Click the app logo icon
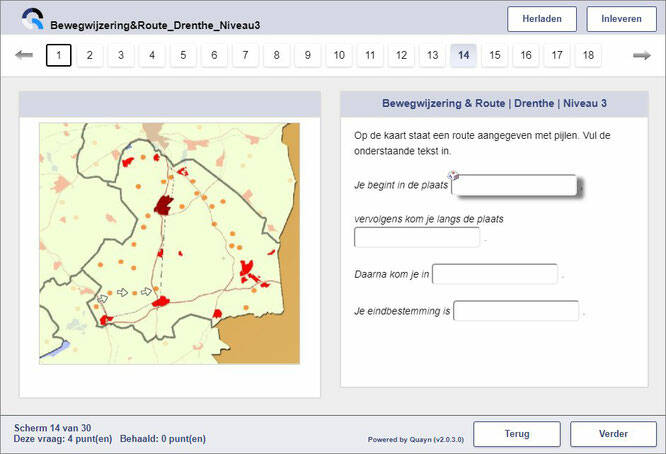This screenshot has height=454, width=666. tap(33, 20)
